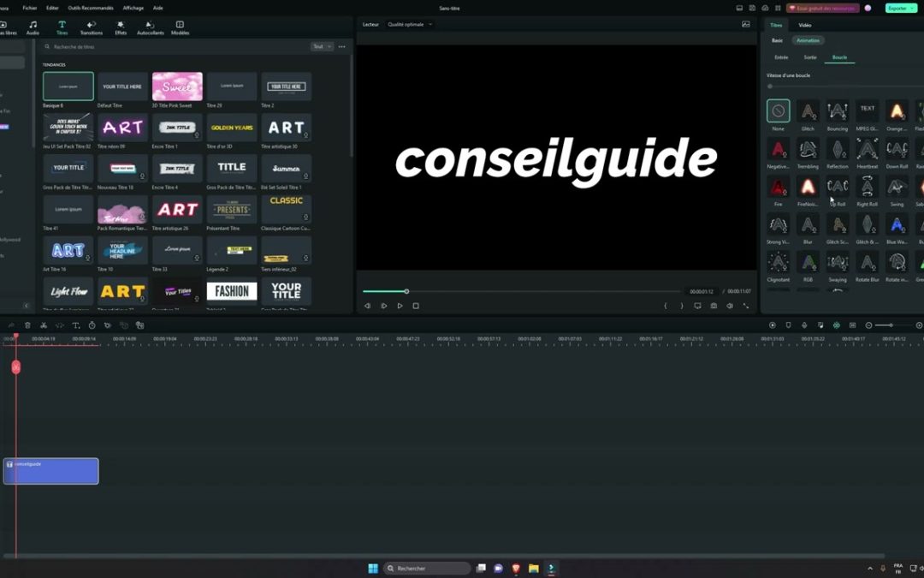
Task: Select the conseilguide clip in timeline
Action: pos(51,471)
